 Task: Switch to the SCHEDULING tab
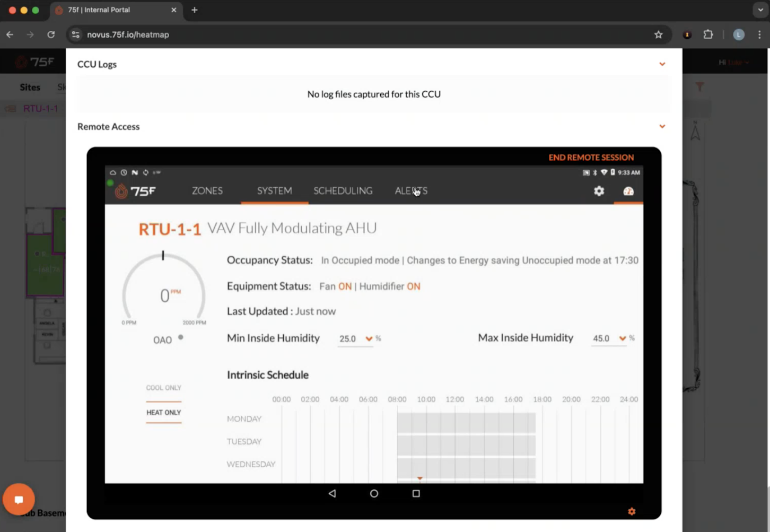[343, 190]
